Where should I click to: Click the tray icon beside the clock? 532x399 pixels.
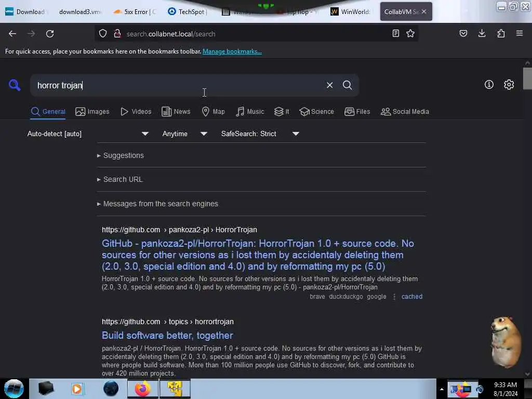click(480, 389)
